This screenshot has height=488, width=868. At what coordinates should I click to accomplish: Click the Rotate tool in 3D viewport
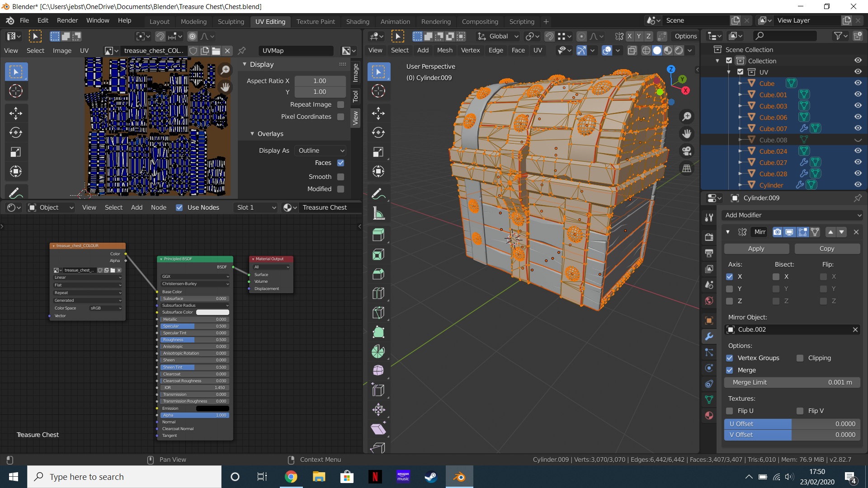click(378, 132)
